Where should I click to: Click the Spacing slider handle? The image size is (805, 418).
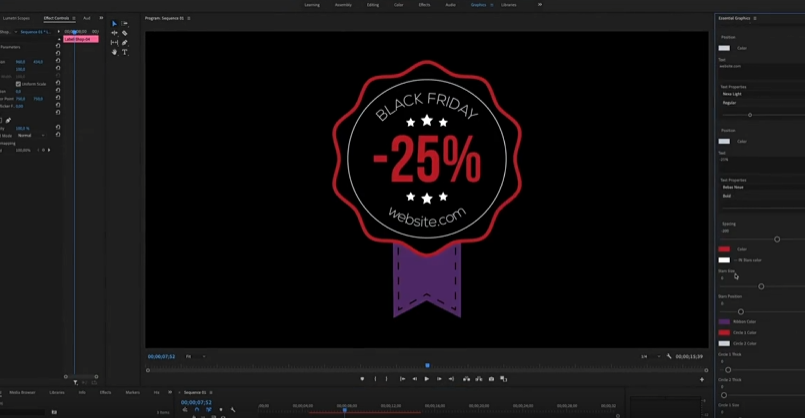777,239
